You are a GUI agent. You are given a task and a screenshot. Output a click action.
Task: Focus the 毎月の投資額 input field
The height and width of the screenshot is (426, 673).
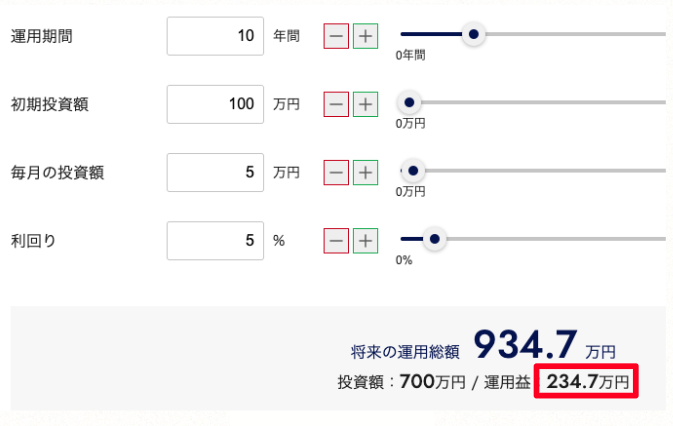[x=215, y=172]
